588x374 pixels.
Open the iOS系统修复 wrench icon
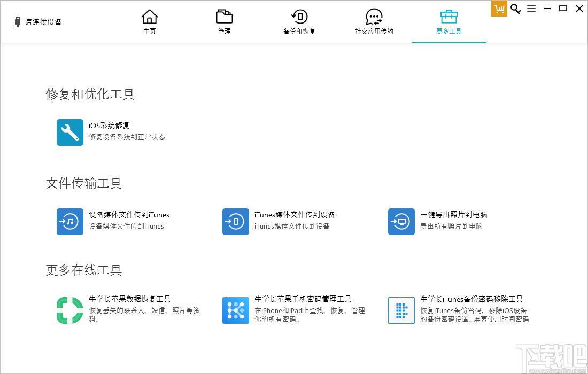[x=69, y=133]
